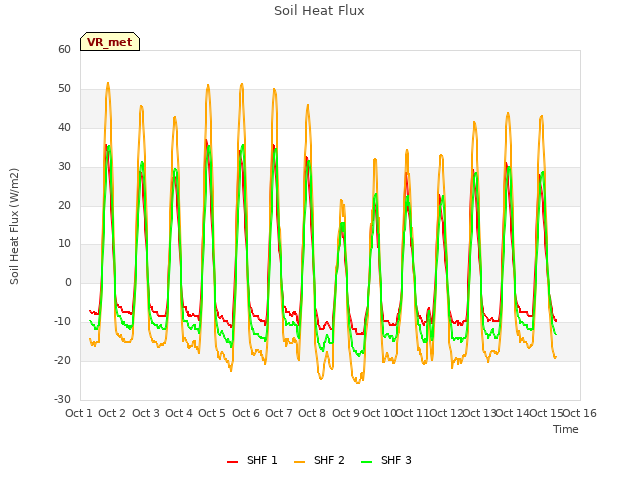Click the 50 y-axis tick label

(x=64, y=89)
